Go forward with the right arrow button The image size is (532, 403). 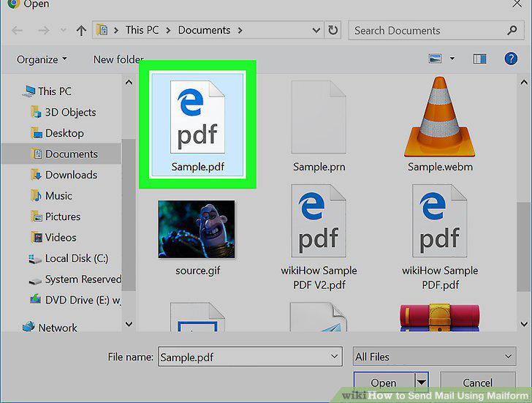click(43, 31)
